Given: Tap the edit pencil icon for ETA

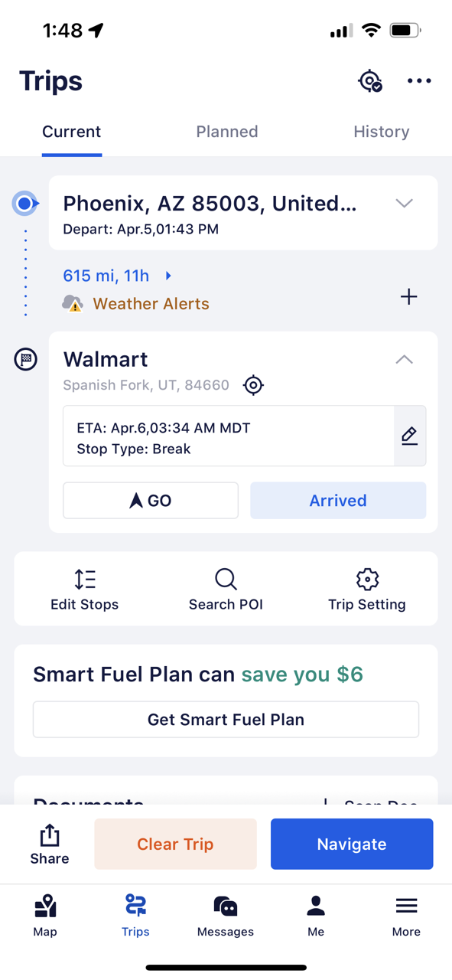Looking at the screenshot, I should click(410, 436).
